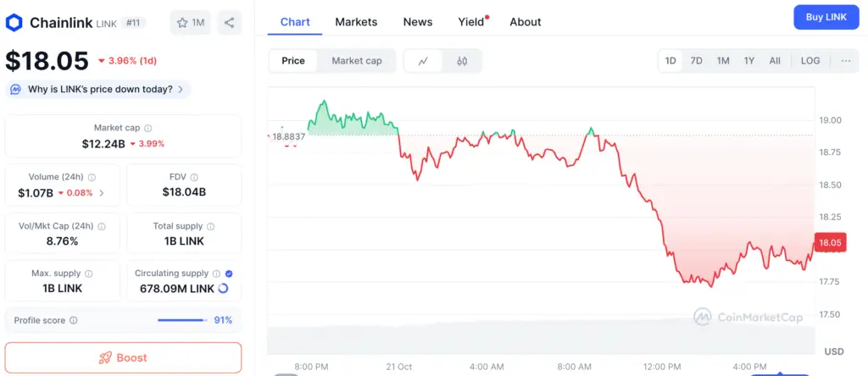This screenshot has width=868, height=376.
Task: Toggle chart to Market cap view
Action: (x=357, y=61)
